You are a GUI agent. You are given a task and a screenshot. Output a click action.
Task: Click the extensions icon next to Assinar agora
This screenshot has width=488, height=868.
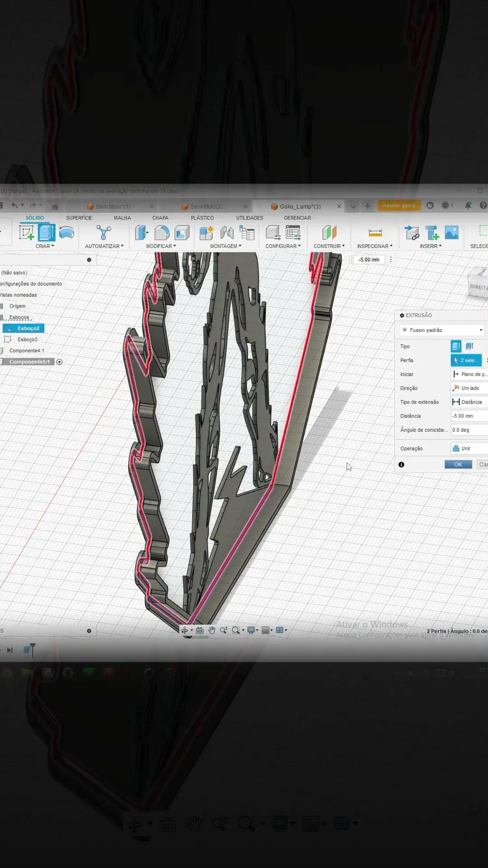coord(430,206)
